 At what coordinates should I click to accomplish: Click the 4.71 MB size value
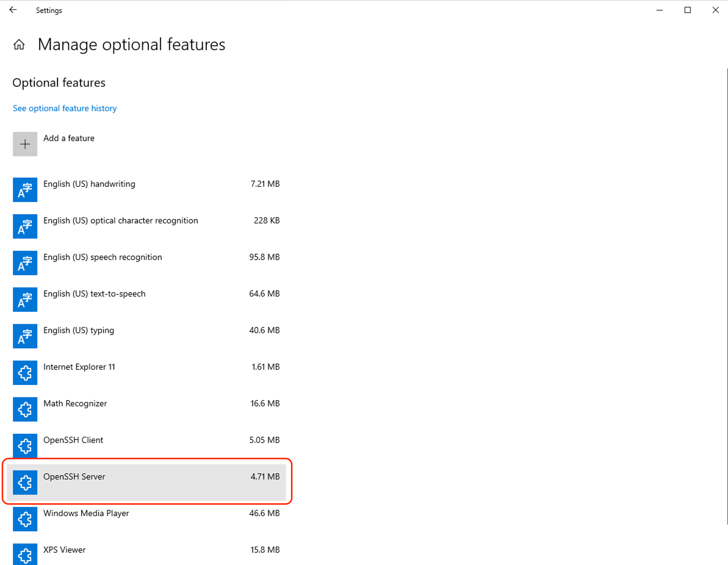(265, 477)
